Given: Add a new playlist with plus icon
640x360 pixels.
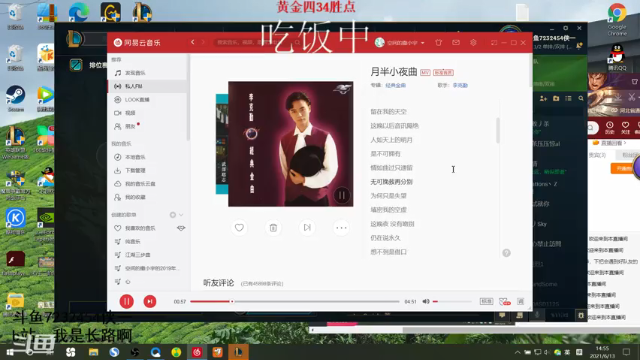Looking at the screenshot, I should coord(173,215).
